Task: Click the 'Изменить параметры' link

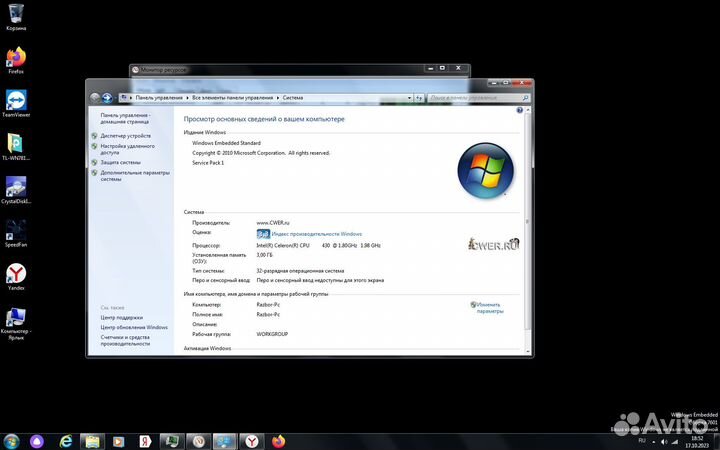Action: (489, 308)
